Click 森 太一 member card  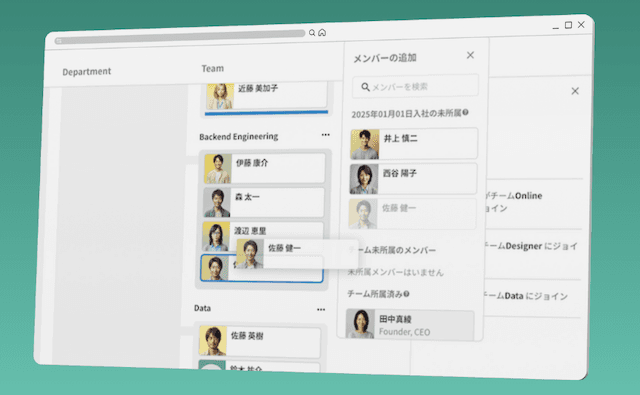[264, 202]
